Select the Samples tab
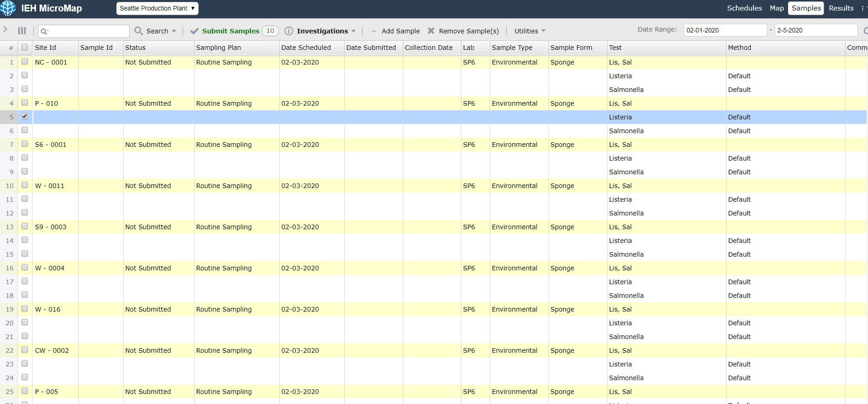 click(806, 8)
